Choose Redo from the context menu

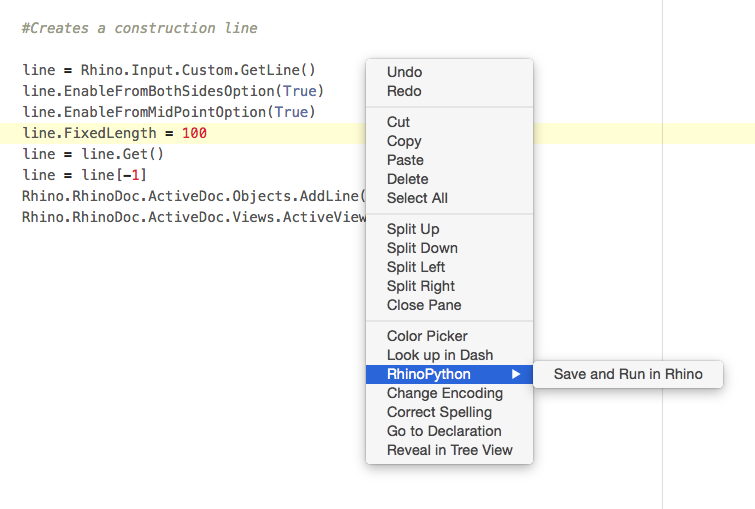[x=449, y=91]
